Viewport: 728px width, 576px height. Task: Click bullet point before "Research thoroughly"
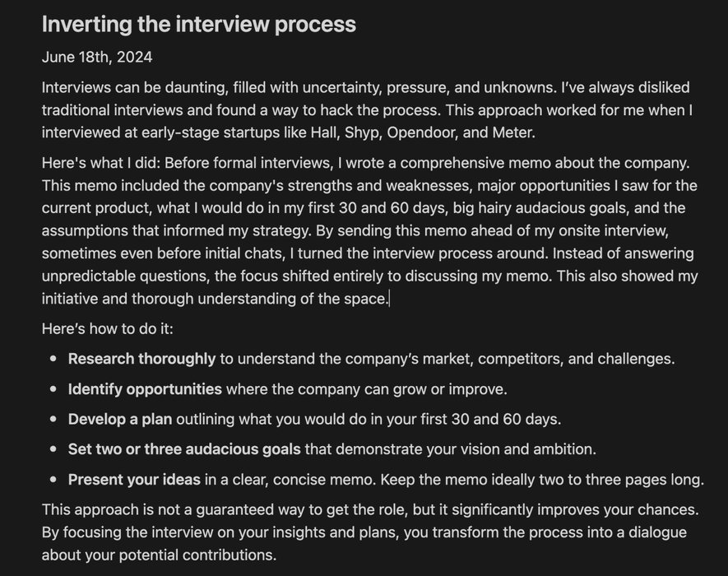(53, 359)
